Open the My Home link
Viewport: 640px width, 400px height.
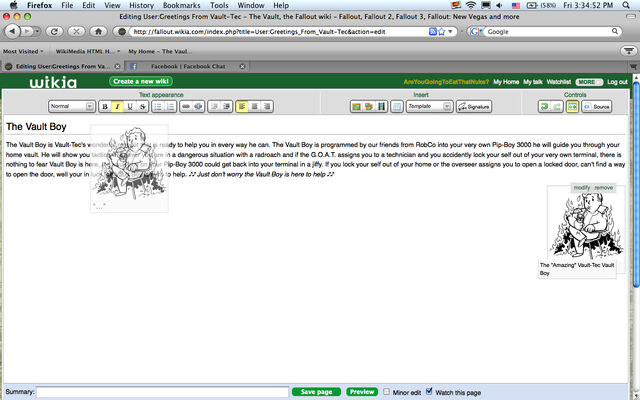506,82
